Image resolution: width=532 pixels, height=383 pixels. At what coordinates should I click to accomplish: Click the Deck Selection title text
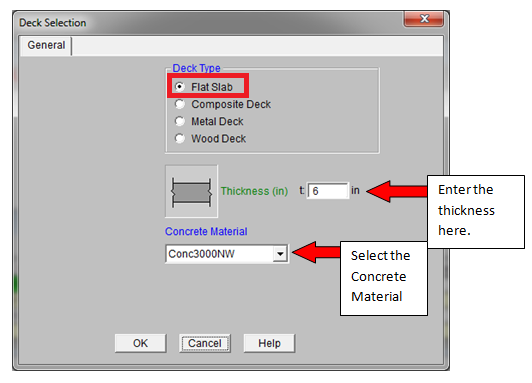point(53,23)
